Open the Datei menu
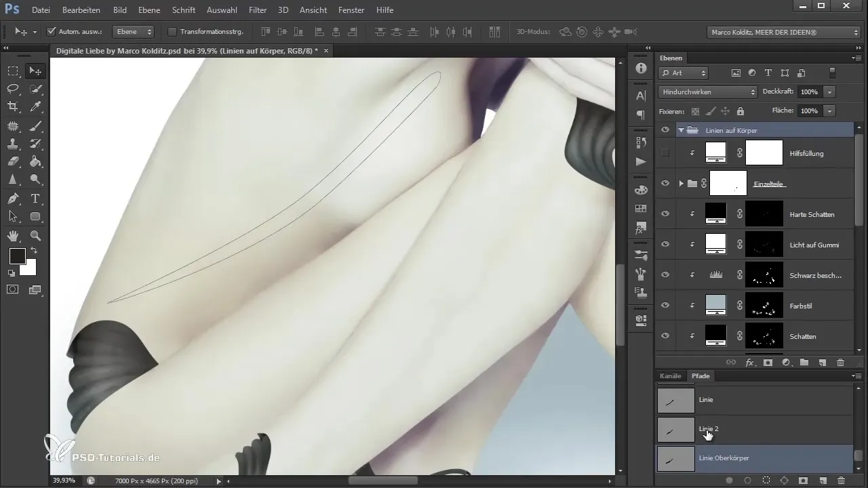 pos(41,10)
